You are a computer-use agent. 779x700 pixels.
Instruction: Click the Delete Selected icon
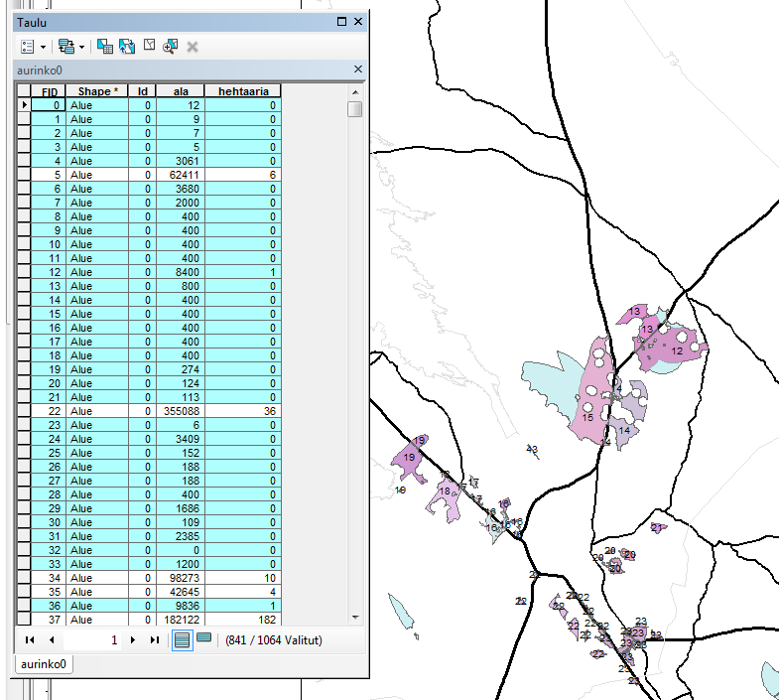pos(193,47)
